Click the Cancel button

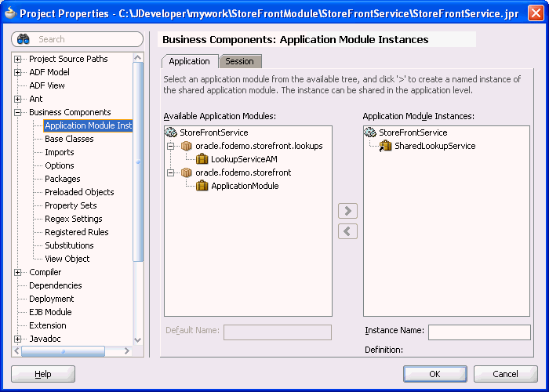pyautogui.click(x=505, y=374)
